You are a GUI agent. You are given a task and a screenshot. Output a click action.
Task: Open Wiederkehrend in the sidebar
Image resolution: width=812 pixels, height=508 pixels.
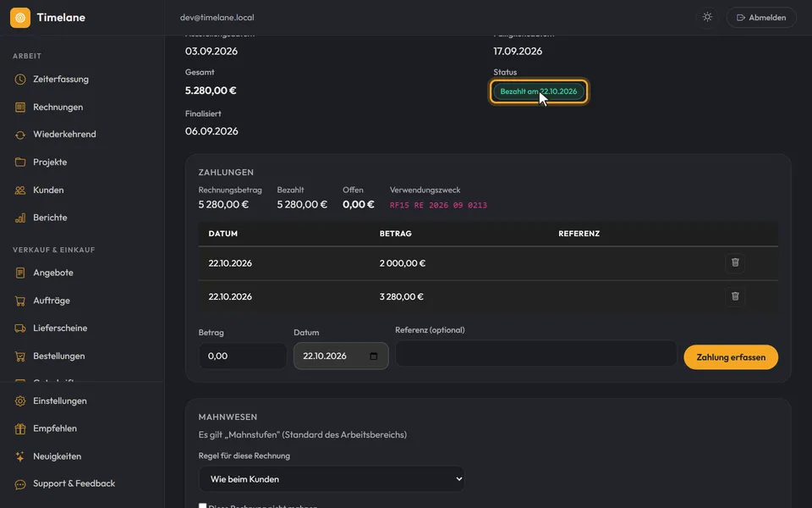64,135
